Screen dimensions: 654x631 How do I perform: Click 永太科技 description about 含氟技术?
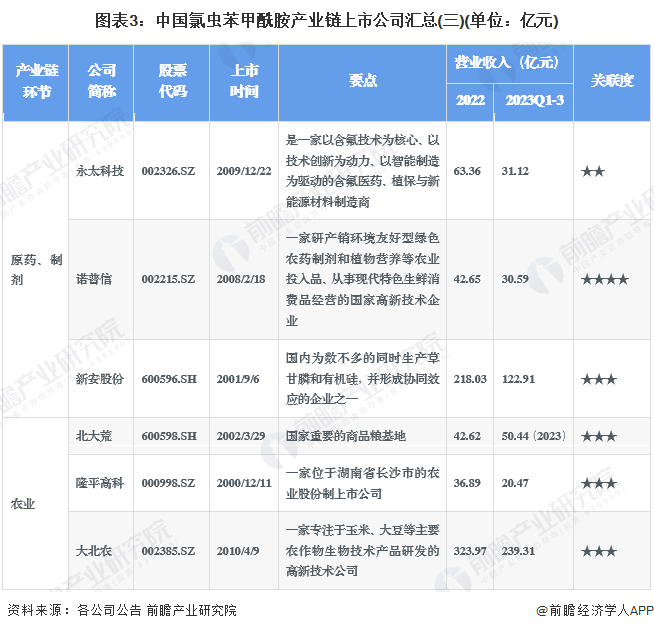point(362,171)
